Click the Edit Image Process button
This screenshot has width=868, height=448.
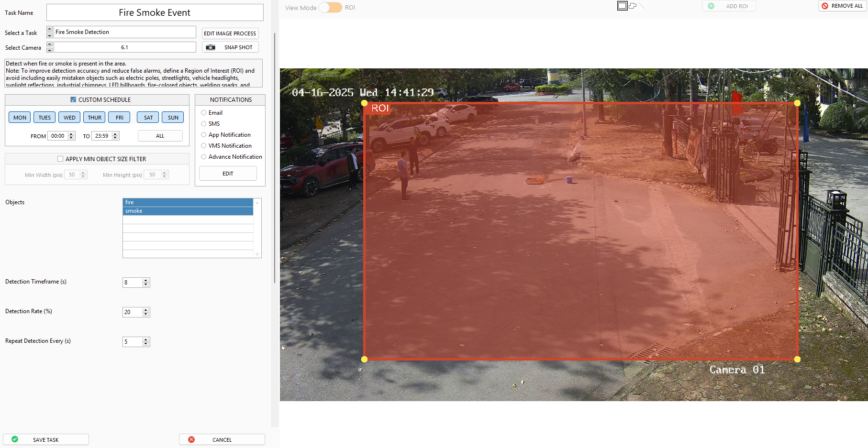pos(230,33)
